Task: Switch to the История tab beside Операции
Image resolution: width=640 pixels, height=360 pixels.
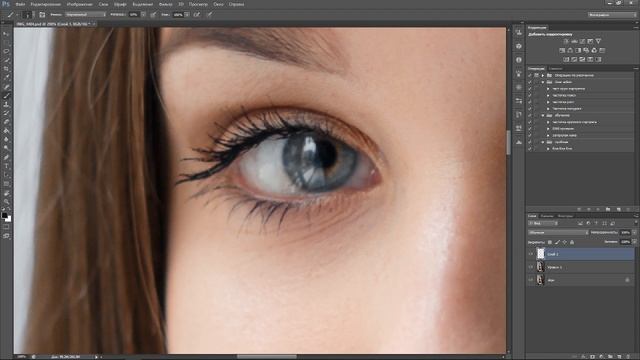Action: 556,69
